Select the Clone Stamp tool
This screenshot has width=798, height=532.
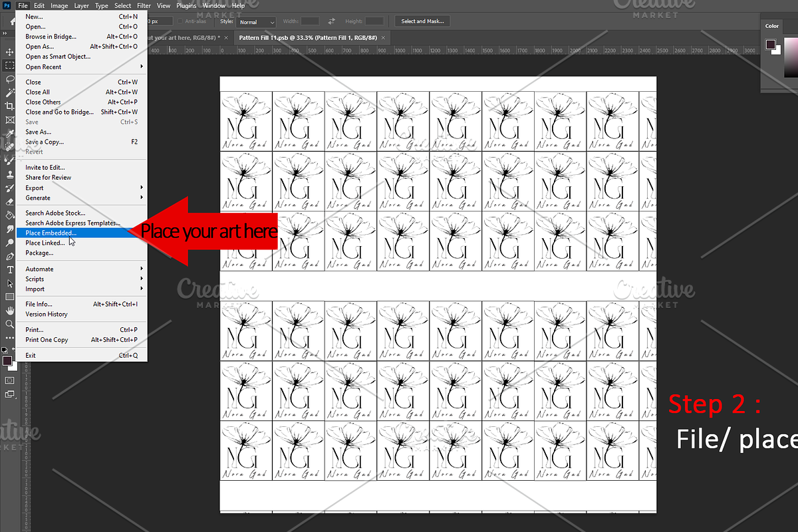click(9, 174)
